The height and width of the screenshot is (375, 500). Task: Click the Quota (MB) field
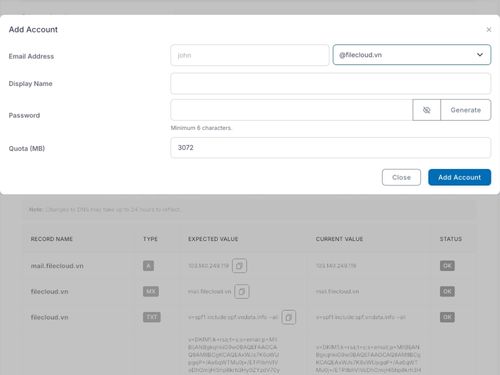pos(331,148)
